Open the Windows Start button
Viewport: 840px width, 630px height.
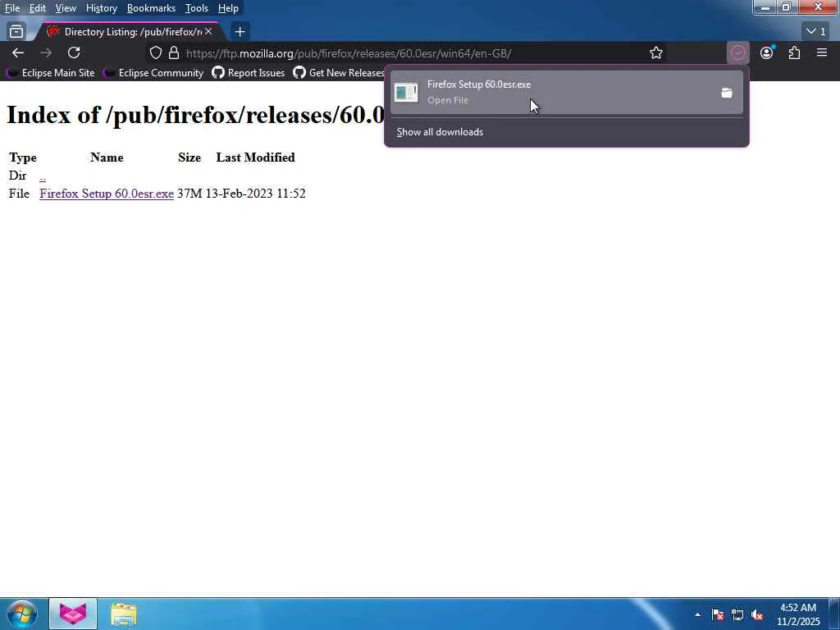[x=22, y=614]
